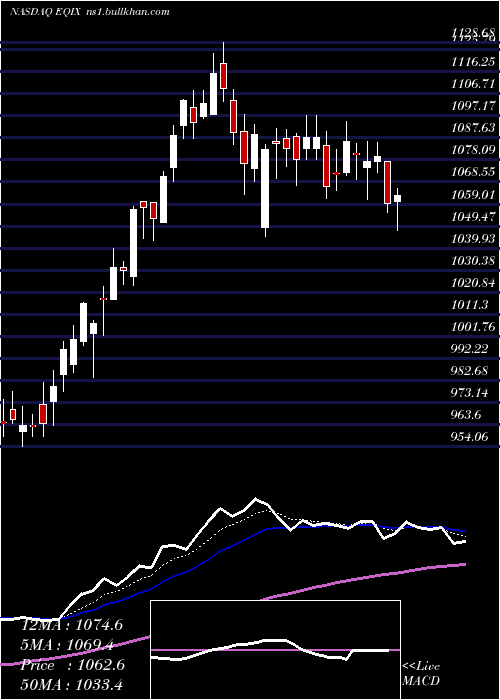Click the ns1.bullkhan.com watermark text
Image resolution: width=500 pixels, height=700 pixels.
(127, 12)
